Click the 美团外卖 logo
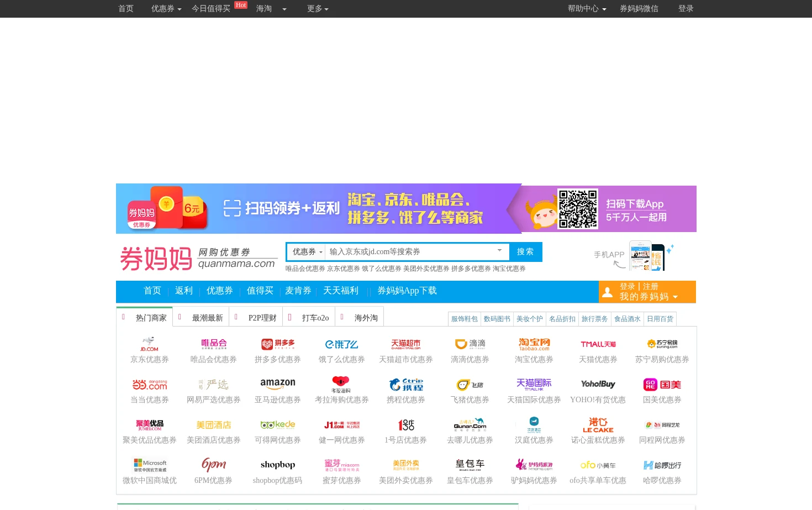The height and width of the screenshot is (510, 812). [x=405, y=465]
